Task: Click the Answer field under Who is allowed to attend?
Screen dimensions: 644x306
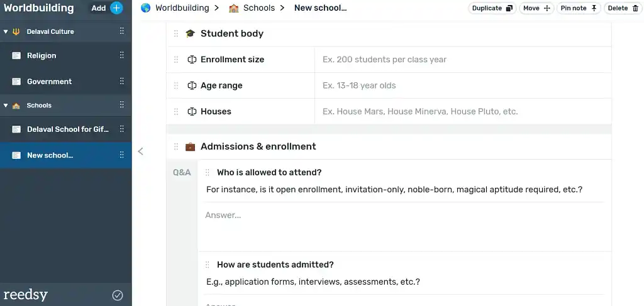Action: (x=404, y=227)
